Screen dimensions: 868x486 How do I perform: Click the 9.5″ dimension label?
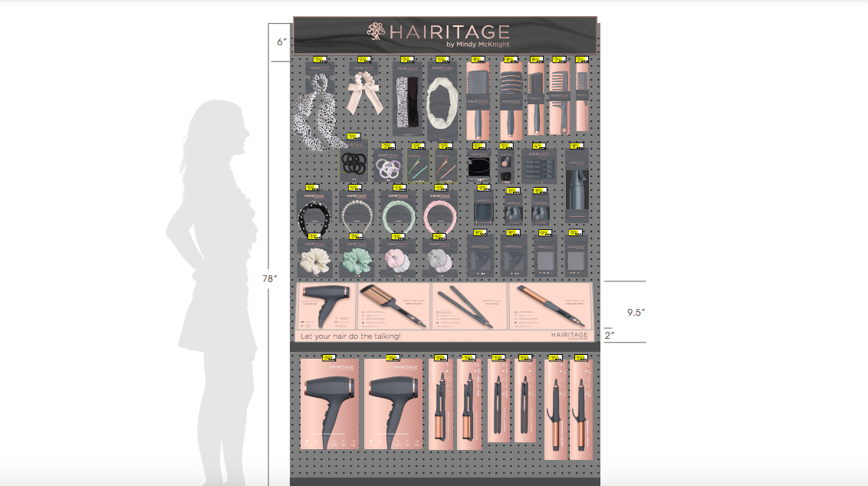tap(636, 312)
